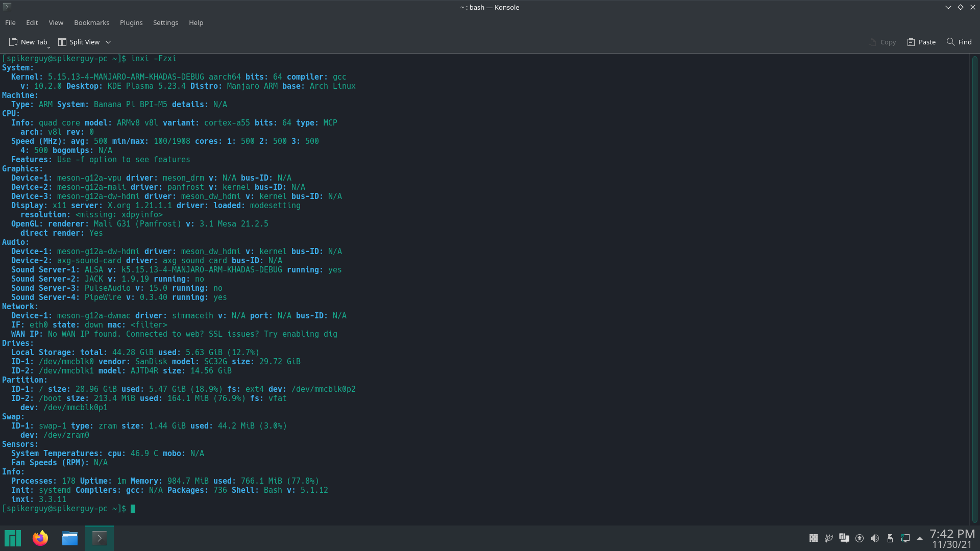Open a new tab in Konsole

point(28,42)
